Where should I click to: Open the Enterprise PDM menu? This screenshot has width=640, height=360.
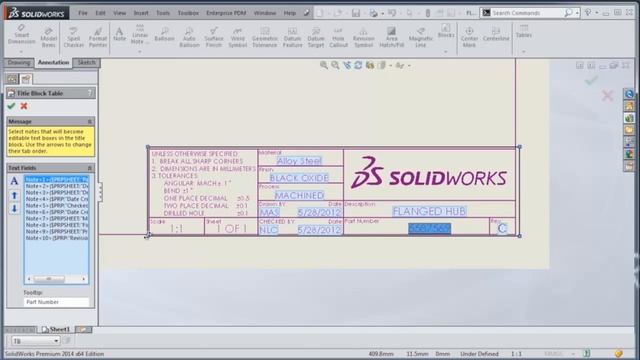click(226, 13)
